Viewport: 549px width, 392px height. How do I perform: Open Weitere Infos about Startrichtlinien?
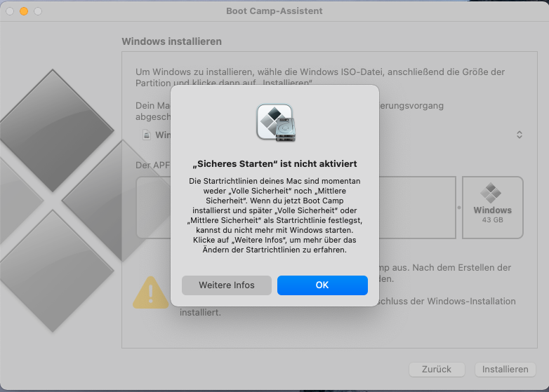[x=227, y=285]
